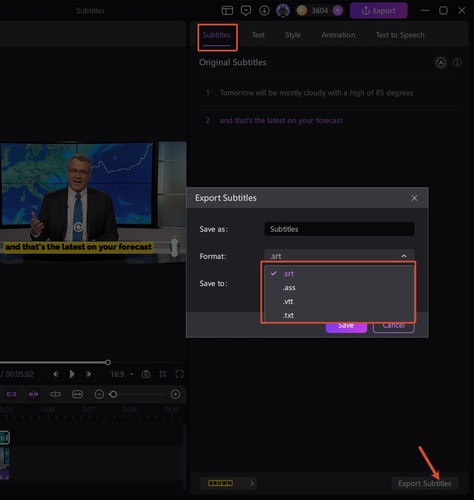Open the info icon beside Original Subtitles
474x500 pixels.
pyautogui.click(x=457, y=62)
